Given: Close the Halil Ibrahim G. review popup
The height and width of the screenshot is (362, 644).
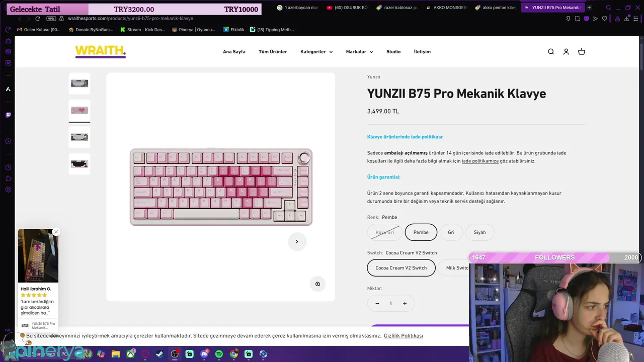Looking at the screenshot, I should [x=56, y=232].
